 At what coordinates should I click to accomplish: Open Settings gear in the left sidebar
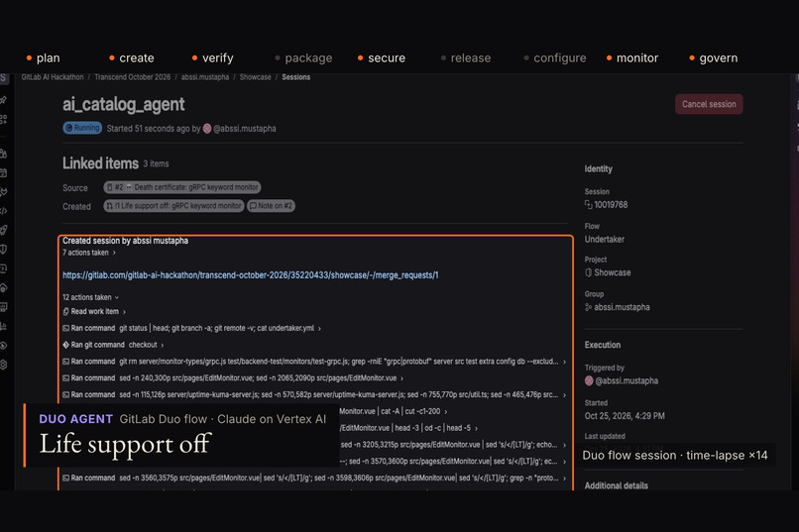tap(4, 365)
